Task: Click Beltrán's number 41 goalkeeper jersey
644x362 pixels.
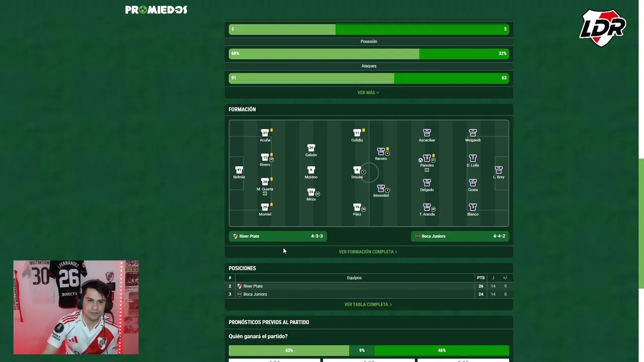Action: pyautogui.click(x=239, y=170)
